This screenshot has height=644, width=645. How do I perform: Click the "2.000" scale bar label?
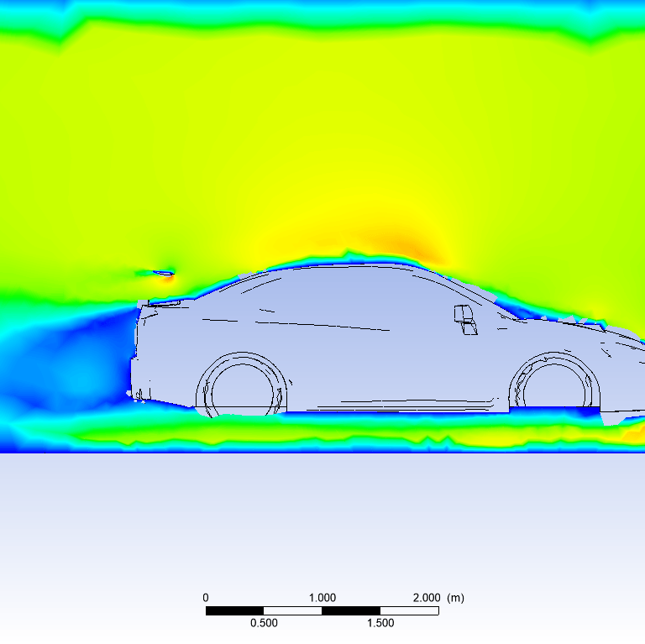[427, 598]
